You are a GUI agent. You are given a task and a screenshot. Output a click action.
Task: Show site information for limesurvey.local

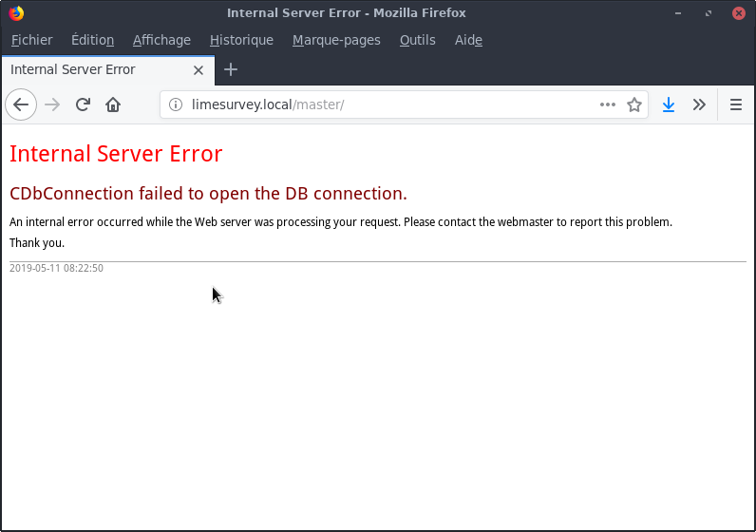point(175,104)
